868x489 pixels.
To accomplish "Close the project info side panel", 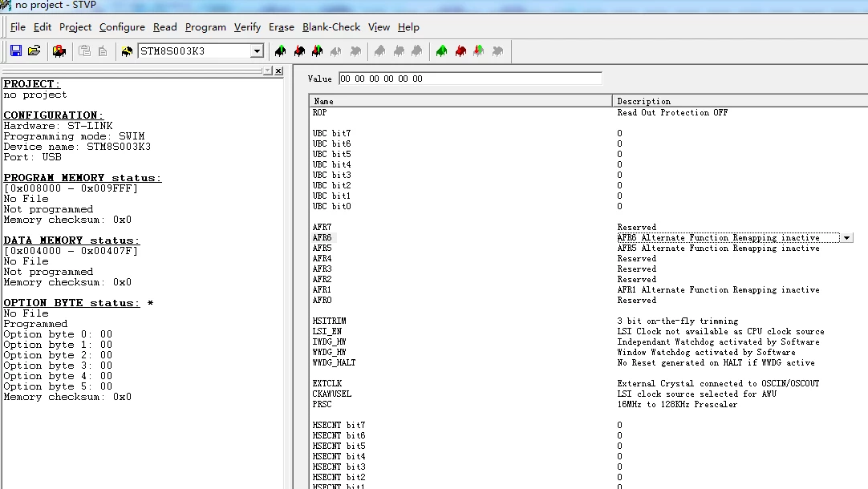I will pos(278,71).
